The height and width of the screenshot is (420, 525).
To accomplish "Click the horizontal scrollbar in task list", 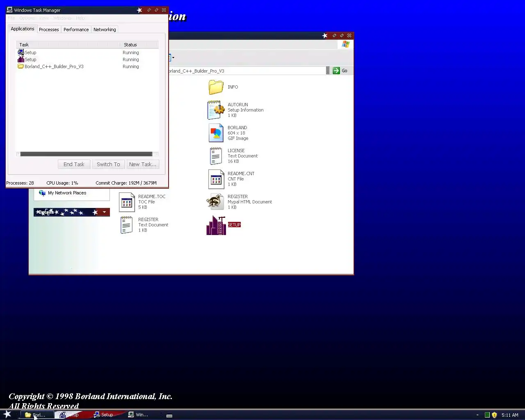I will (86, 154).
